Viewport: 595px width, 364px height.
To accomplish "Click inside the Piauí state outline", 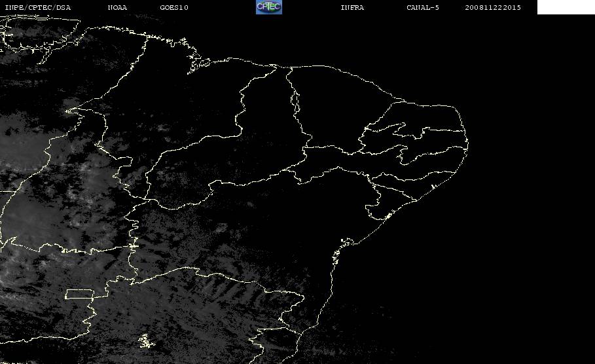I will (266, 125).
